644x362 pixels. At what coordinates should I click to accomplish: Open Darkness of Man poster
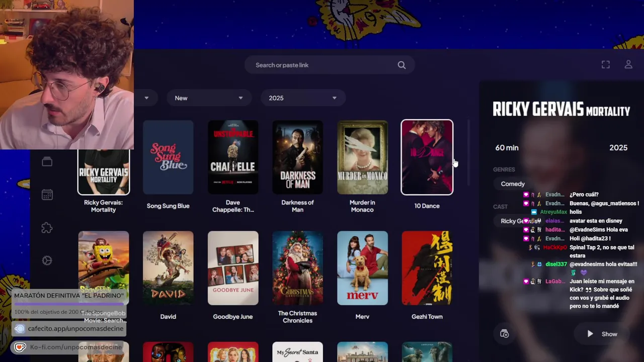(297, 157)
